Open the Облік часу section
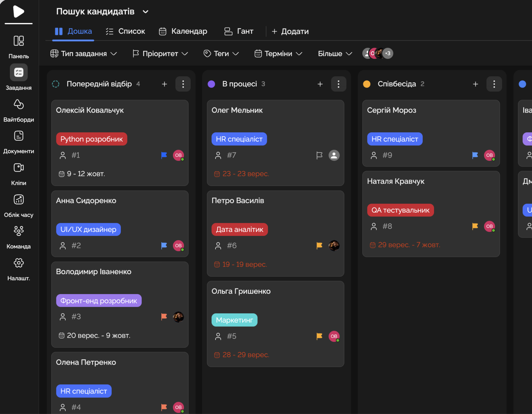 (18, 199)
